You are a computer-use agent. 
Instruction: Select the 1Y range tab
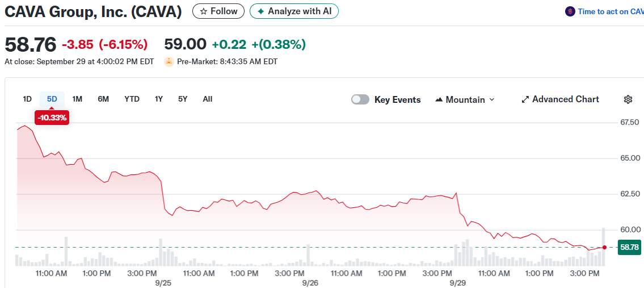pyautogui.click(x=159, y=99)
